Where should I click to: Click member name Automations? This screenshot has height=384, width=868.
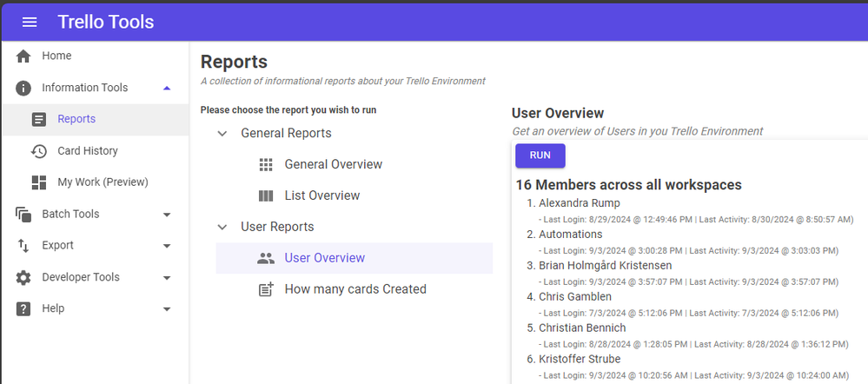(x=570, y=234)
